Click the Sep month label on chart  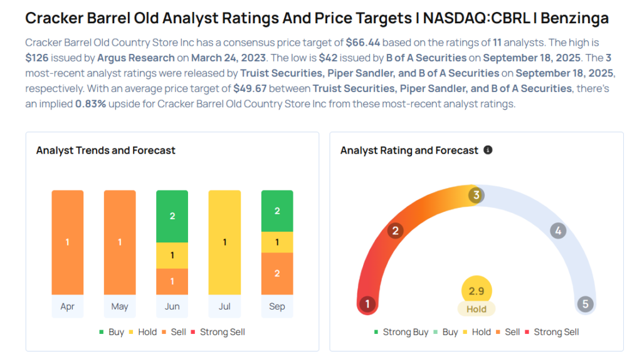pos(277,306)
